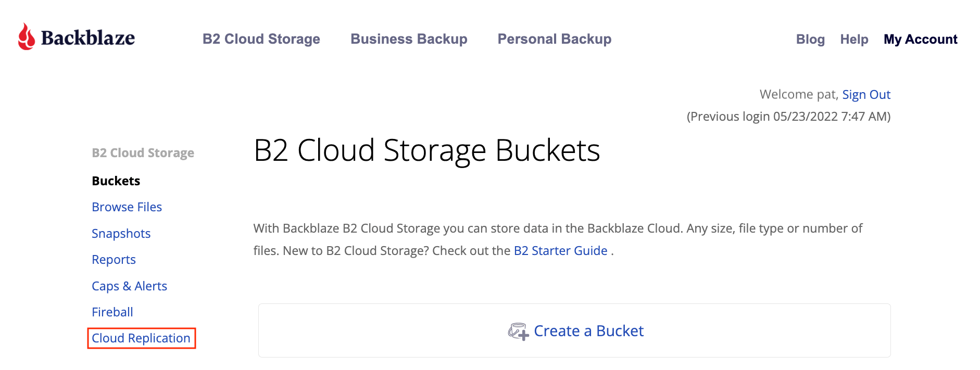Sign out of the account
The height and width of the screenshot is (370, 980).
tap(866, 94)
